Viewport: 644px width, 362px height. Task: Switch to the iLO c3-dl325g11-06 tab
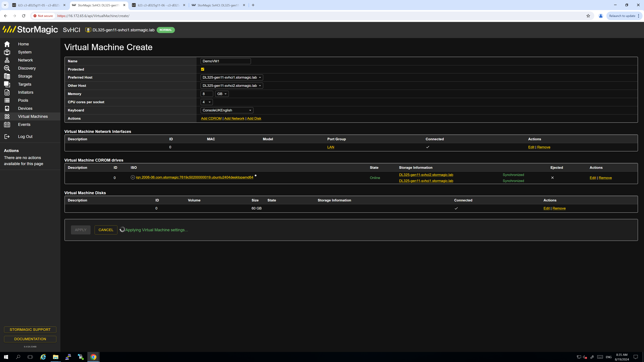coord(158,5)
